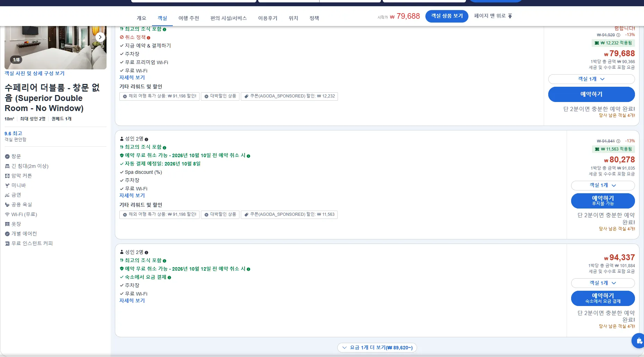The height and width of the screenshot is (357, 644).
Task: Click info icon for 2026년 10월 10일 free cancellation
Action: click(248, 156)
